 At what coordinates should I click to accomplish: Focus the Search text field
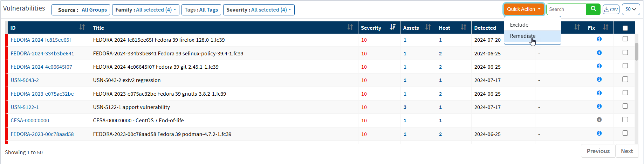pyautogui.click(x=566, y=9)
